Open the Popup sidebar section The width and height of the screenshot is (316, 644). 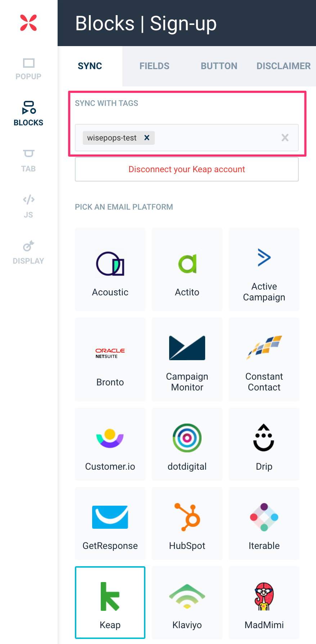point(28,69)
